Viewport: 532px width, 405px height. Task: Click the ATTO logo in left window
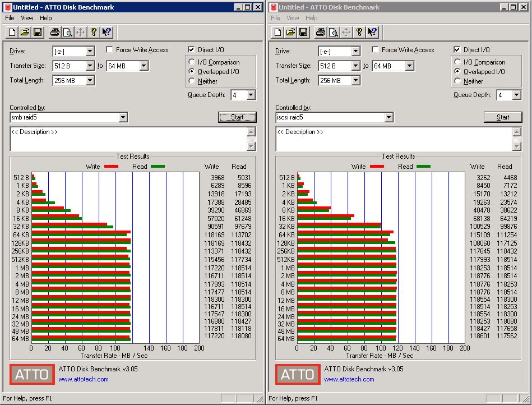(32, 374)
